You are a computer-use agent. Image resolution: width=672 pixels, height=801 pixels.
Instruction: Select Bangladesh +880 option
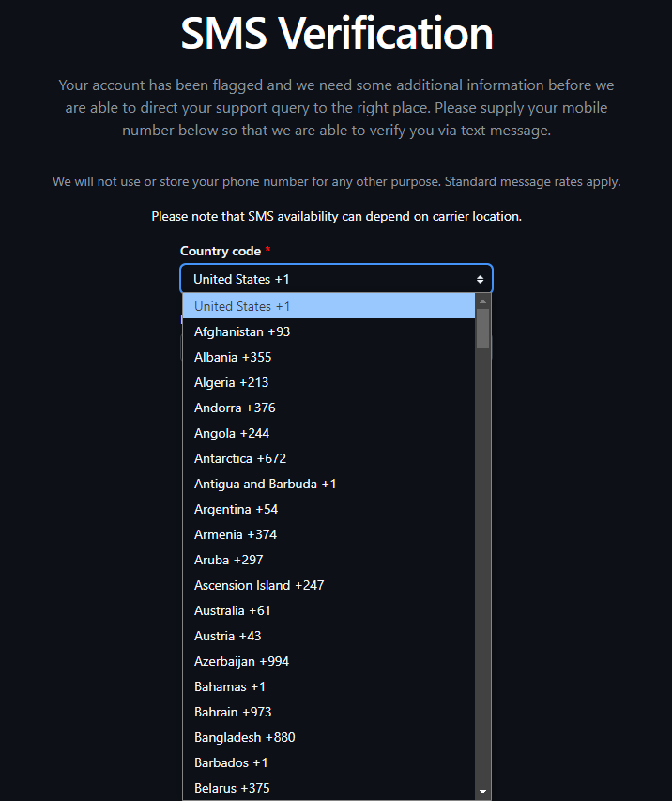tap(328, 737)
